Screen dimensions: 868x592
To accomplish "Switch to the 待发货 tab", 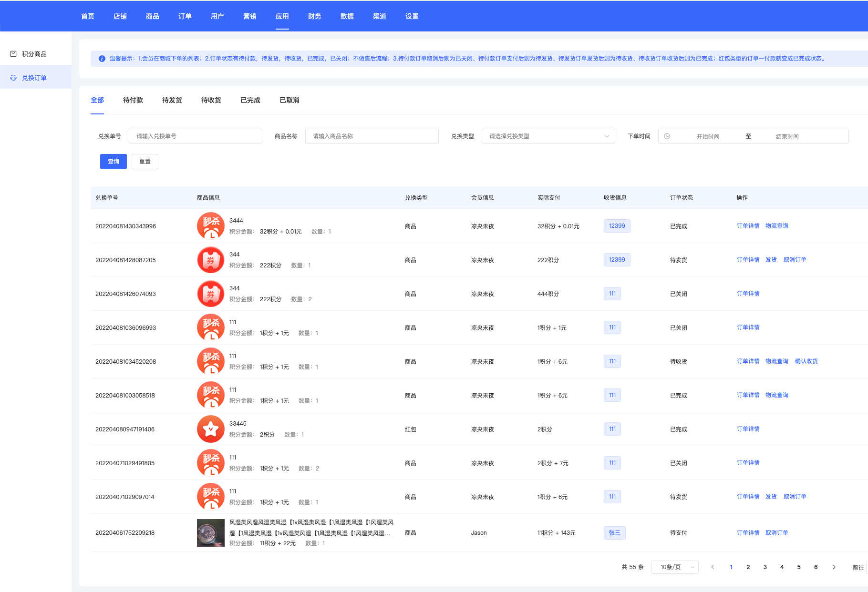I will (172, 100).
